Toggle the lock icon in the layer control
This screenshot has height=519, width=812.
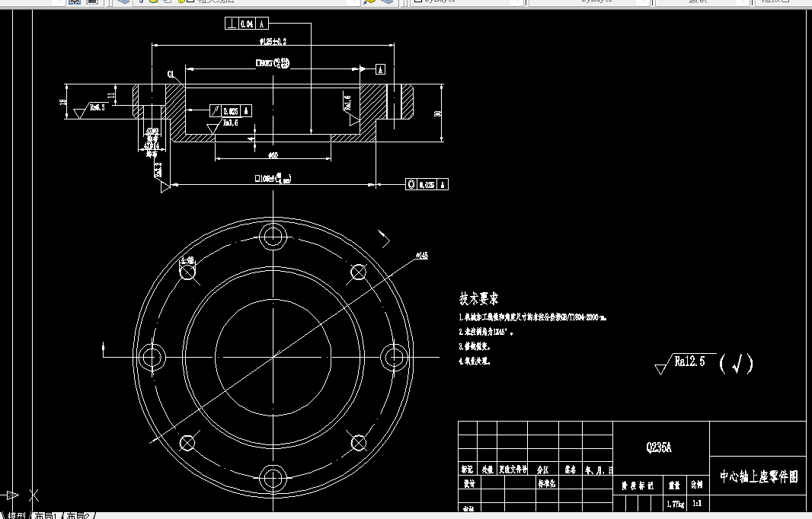coord(181,2)
